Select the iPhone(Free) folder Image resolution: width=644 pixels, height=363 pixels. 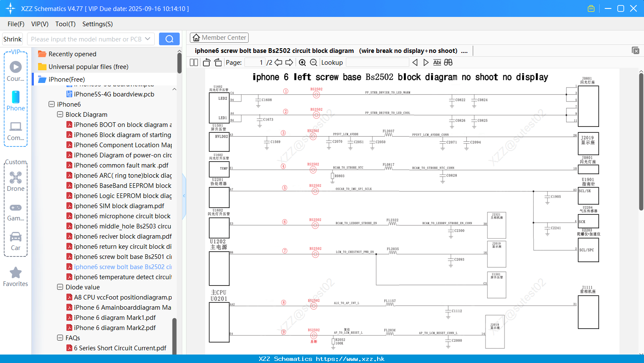[61, 80]
